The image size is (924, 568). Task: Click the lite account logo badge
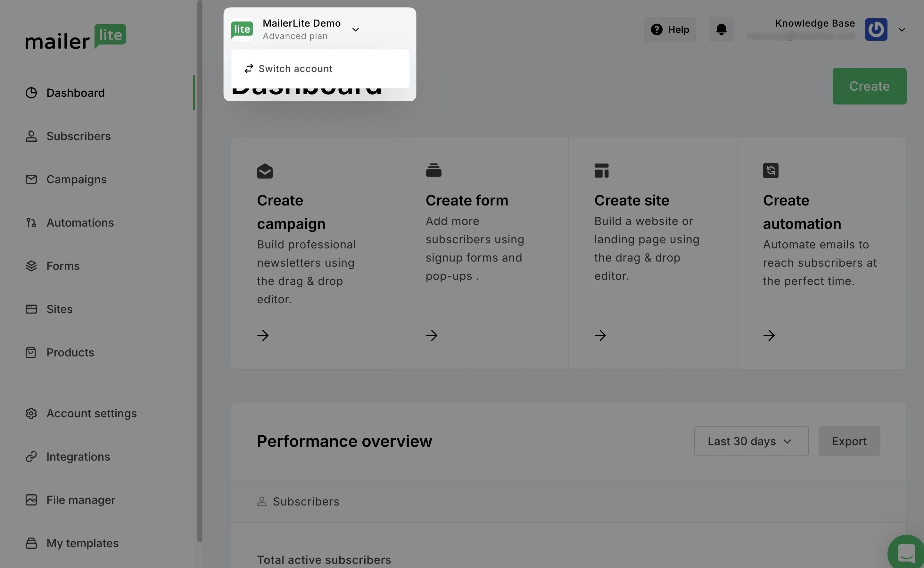(x=242, y=29)
